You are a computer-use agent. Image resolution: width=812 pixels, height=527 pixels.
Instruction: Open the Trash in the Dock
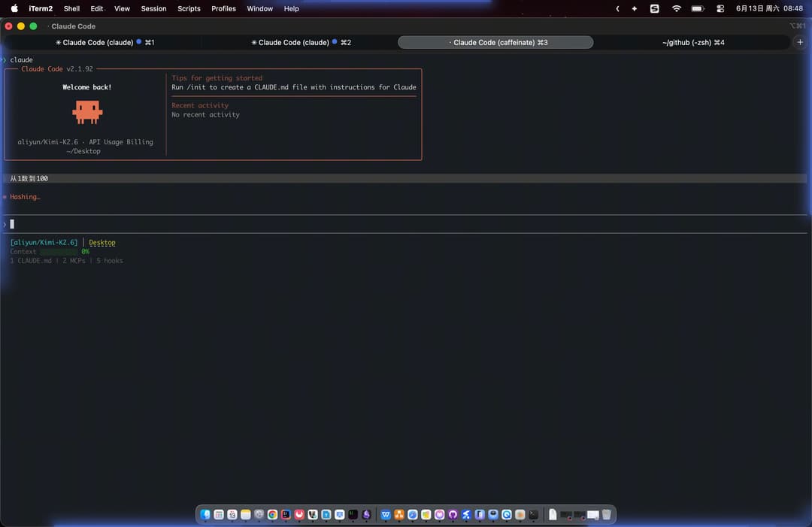click(607, 514)
